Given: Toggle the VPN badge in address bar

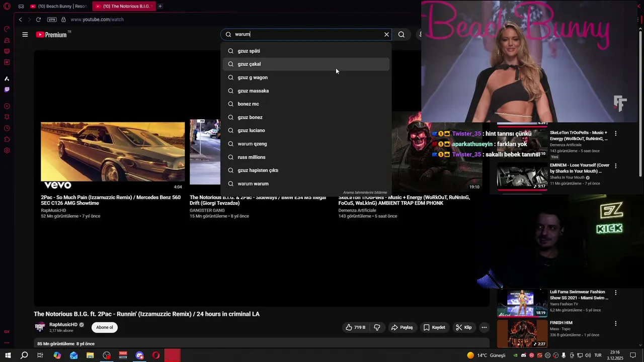Looking at the screenshot, I should (52, 20).
